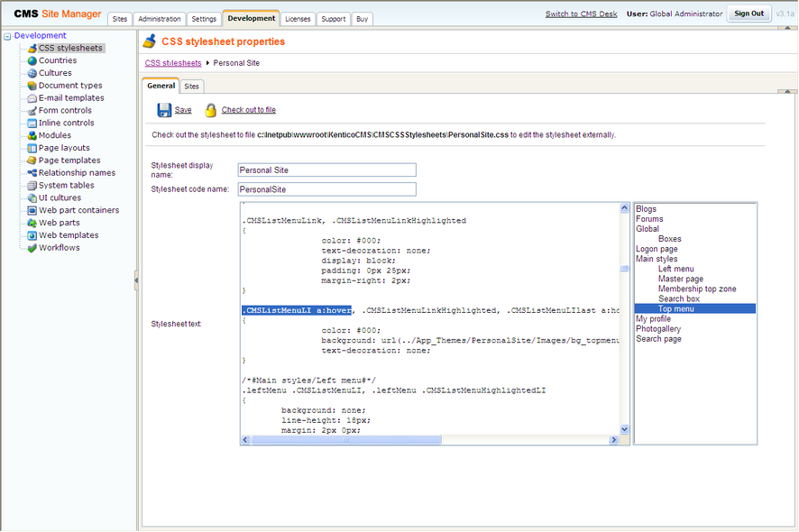Screen dimensions: 799x532
Task: Select the General properties tab
Action: tap(161, 86)
